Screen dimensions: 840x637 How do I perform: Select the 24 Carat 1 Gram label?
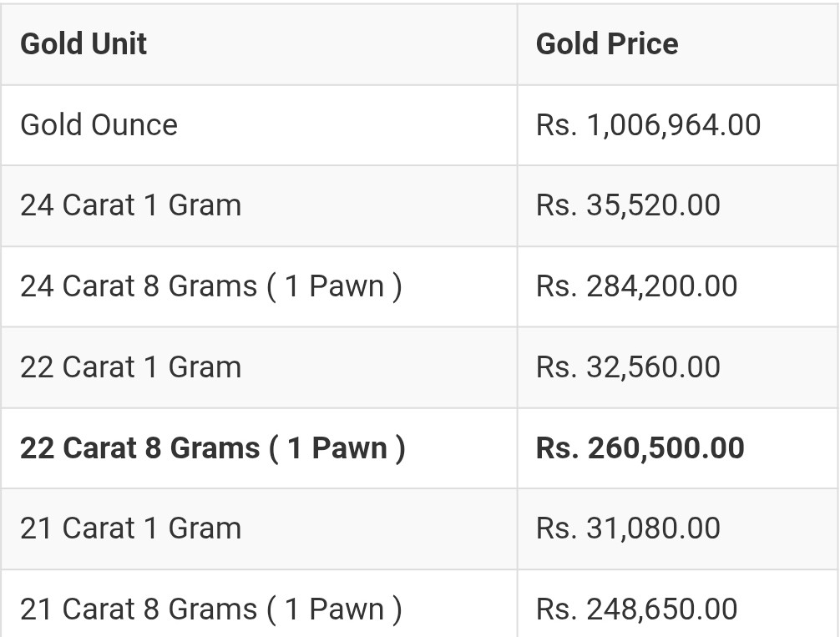tap(131, 205)
